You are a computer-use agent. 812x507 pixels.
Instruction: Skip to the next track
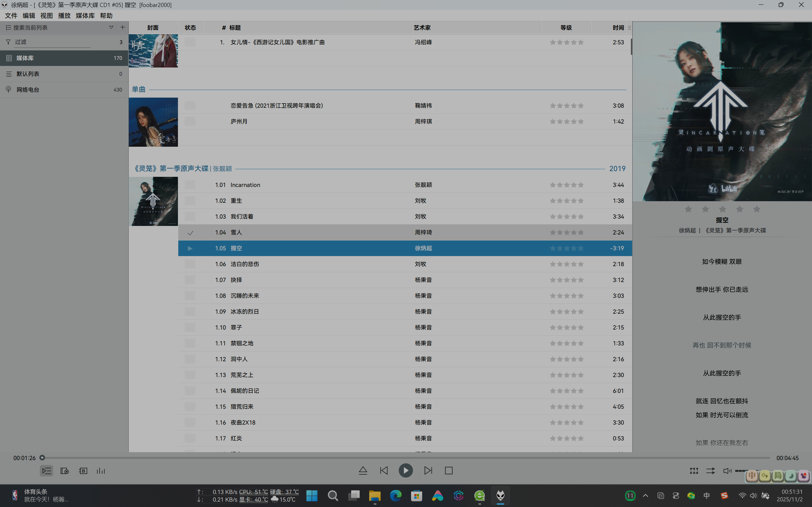click(428, 471)
